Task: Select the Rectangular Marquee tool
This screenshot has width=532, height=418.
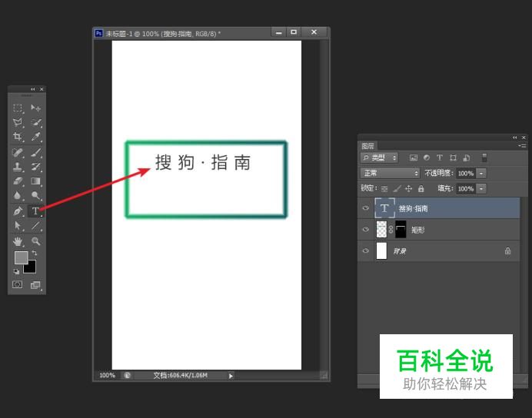Action: pyautogui.click(x=18, y=108)
